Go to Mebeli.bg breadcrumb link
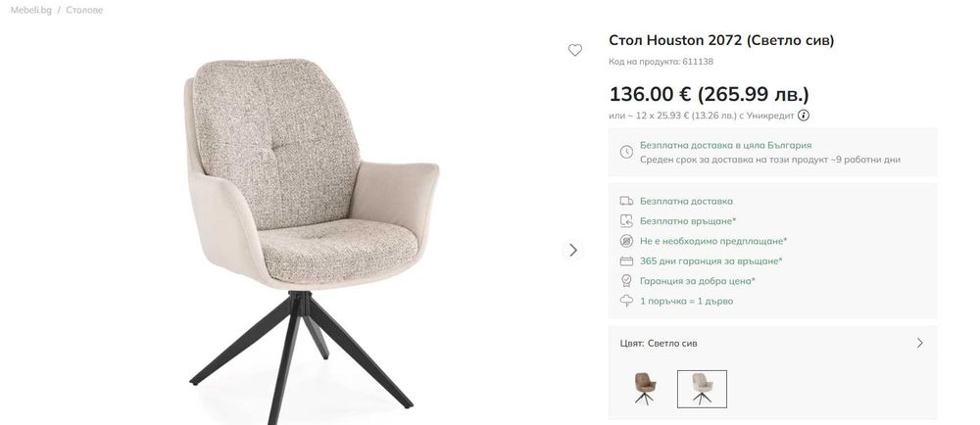980x425 pixels. tap(31, 10)
